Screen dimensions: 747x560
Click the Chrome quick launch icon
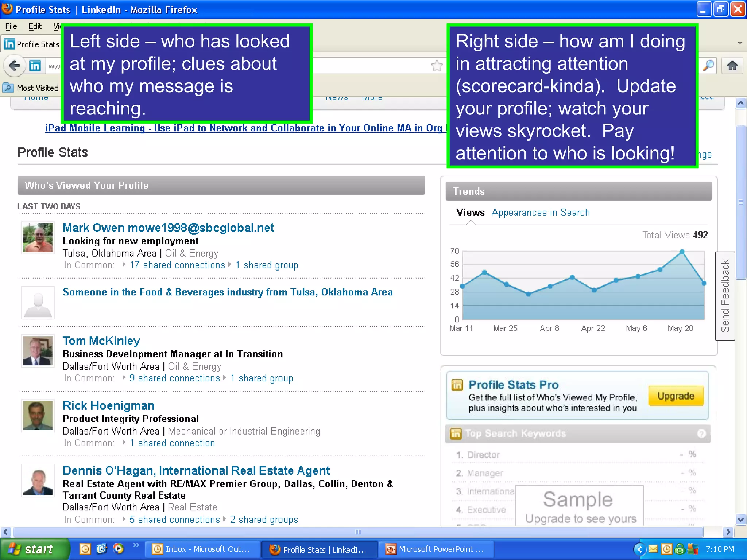pyautogui.click(x=119, y=549)
